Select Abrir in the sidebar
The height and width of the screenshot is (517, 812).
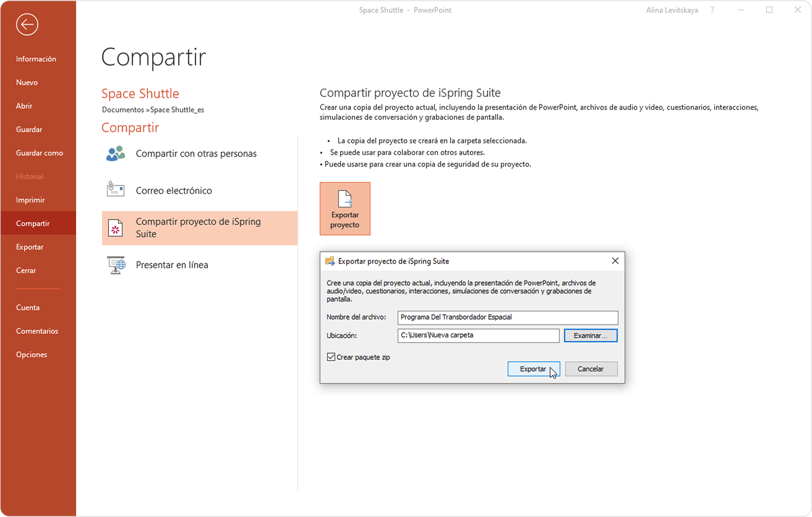coord(24,106)
